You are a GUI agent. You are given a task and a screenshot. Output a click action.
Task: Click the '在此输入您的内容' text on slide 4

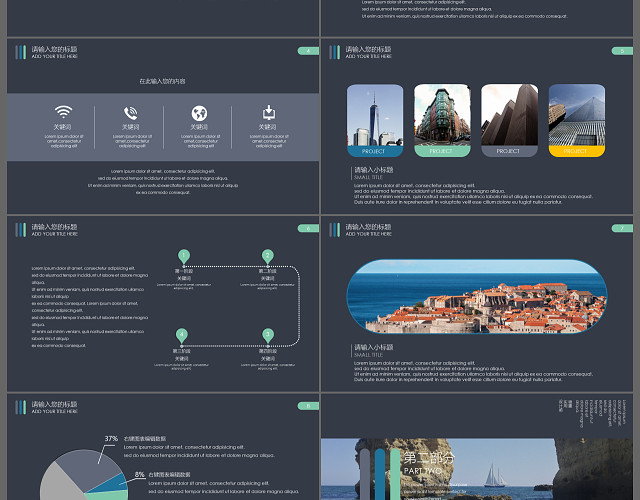pyautogui.click(x=162, y=82)
